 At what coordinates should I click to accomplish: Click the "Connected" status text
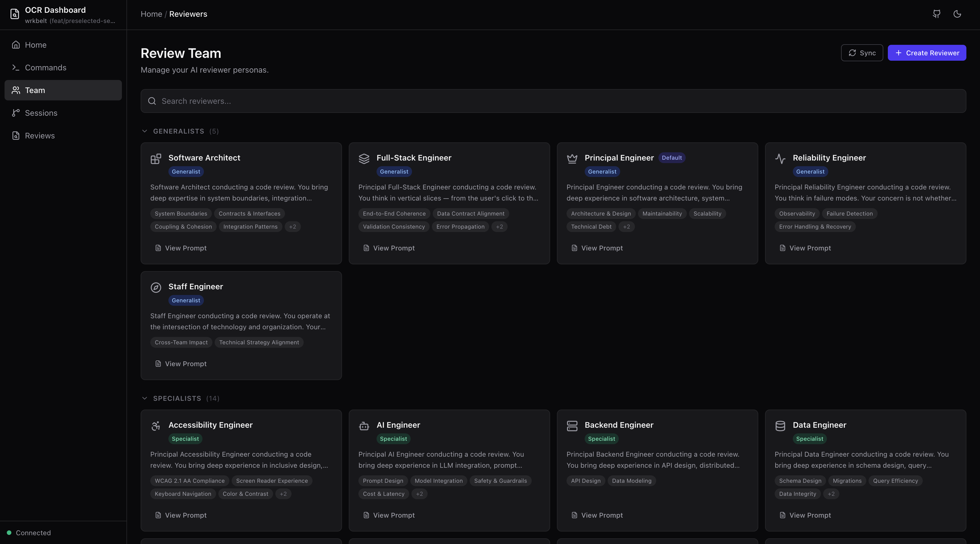(33, 533)
